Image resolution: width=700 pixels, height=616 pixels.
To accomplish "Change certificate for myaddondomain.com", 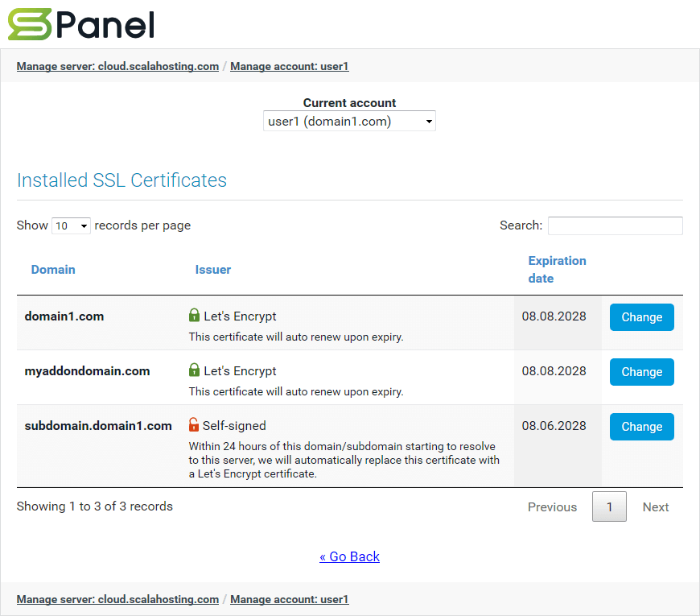I will tap(641, 372).
